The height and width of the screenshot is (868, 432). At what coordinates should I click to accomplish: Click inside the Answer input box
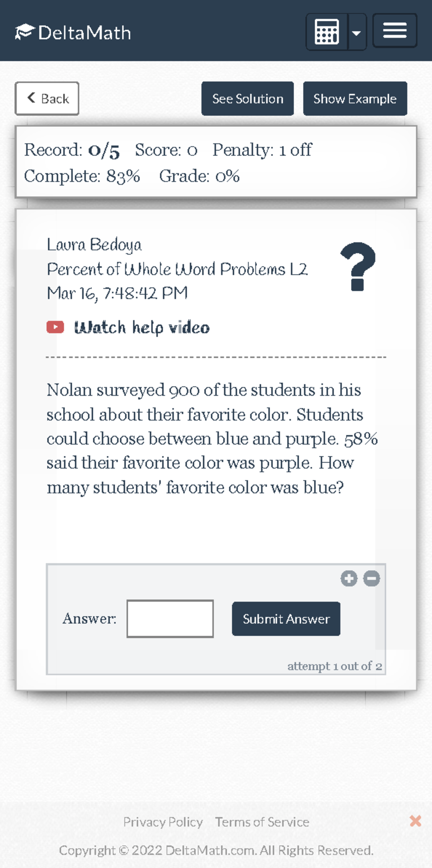[x=170, y=618]
